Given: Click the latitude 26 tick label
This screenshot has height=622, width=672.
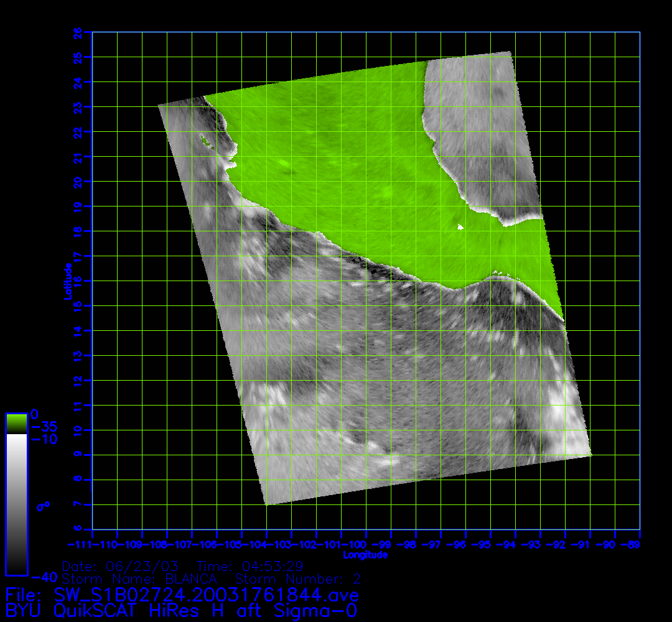Looking at the screenshot, I should 78,32.
